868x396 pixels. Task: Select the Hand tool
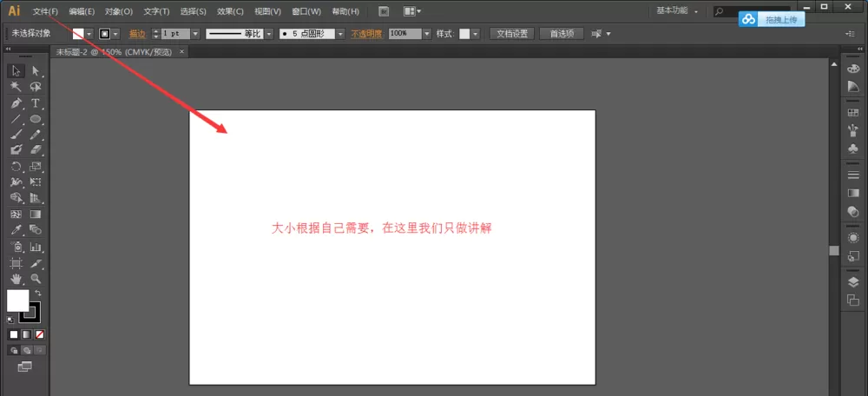pyautogui.click(x=16, y=279)
